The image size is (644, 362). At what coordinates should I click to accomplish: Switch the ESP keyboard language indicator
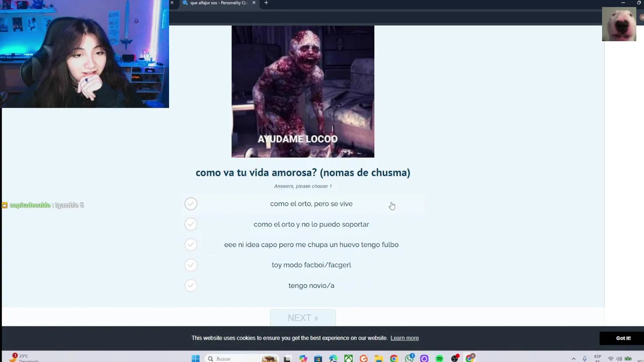pos(598,358)
